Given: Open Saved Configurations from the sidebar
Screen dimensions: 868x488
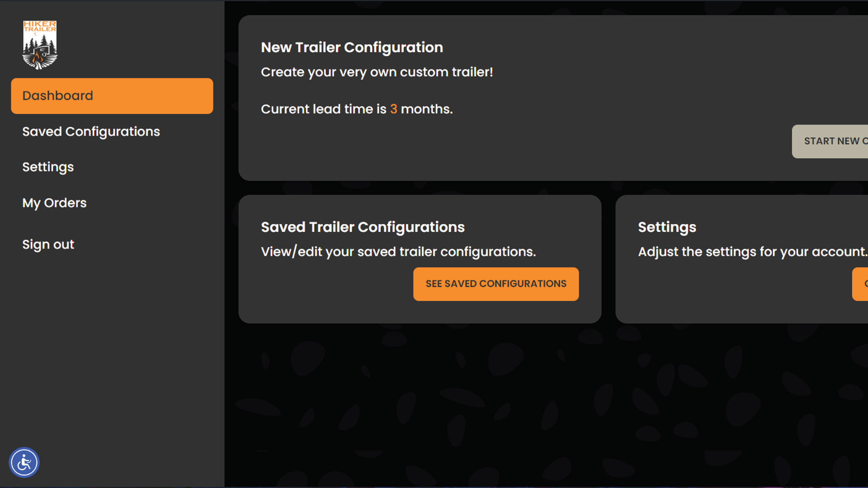Looking at the screenshot, I should pyautogui.click(x=91, y=131).
